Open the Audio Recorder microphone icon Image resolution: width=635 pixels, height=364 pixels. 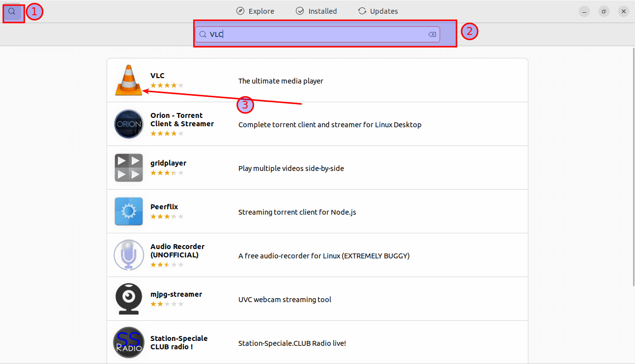point(129,255)
